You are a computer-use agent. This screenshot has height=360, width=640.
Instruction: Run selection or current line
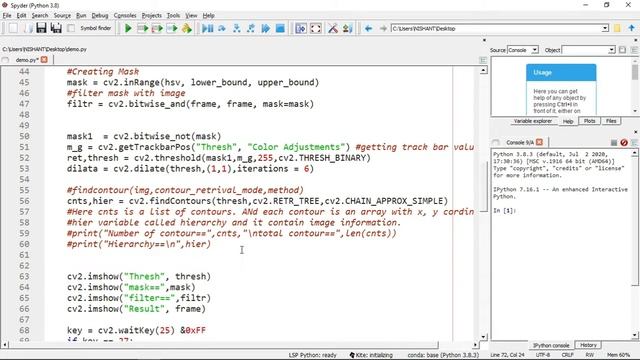[x=172, y=28]
